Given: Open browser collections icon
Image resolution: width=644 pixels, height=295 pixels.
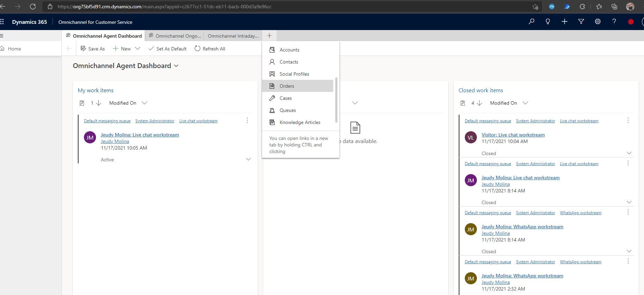Looking at the screenshot, I should tap(614, 7).
